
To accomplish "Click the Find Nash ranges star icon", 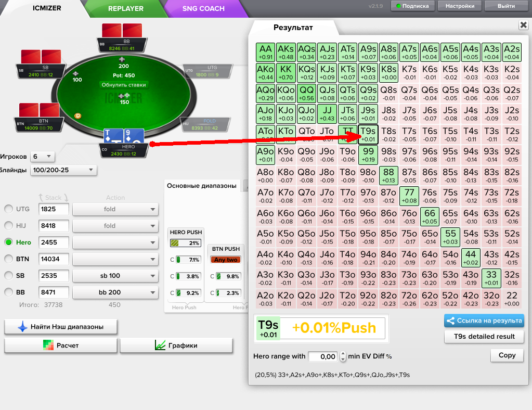I will 22,327.
